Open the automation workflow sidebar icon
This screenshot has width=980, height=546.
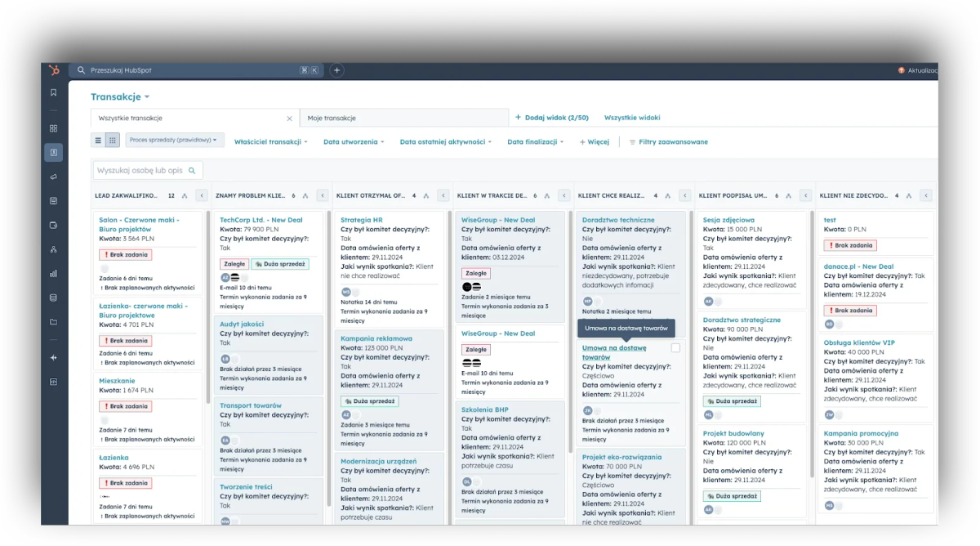click(54, 249)
